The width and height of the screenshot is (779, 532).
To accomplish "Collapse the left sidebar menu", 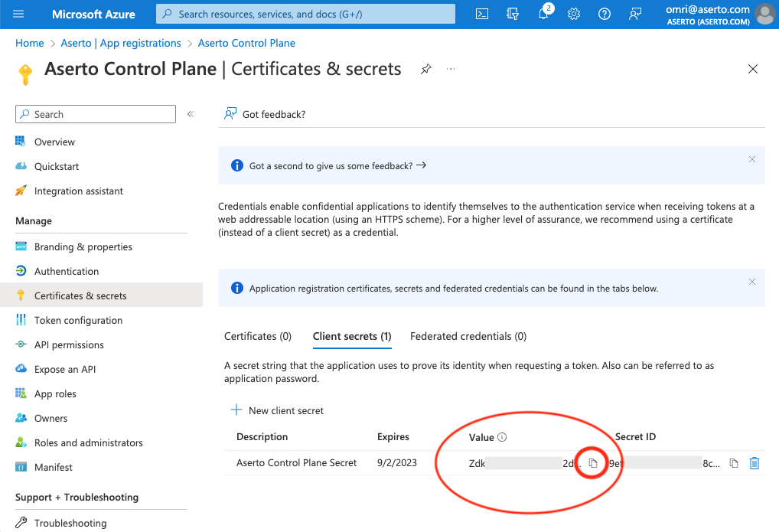I will point(190,114).
